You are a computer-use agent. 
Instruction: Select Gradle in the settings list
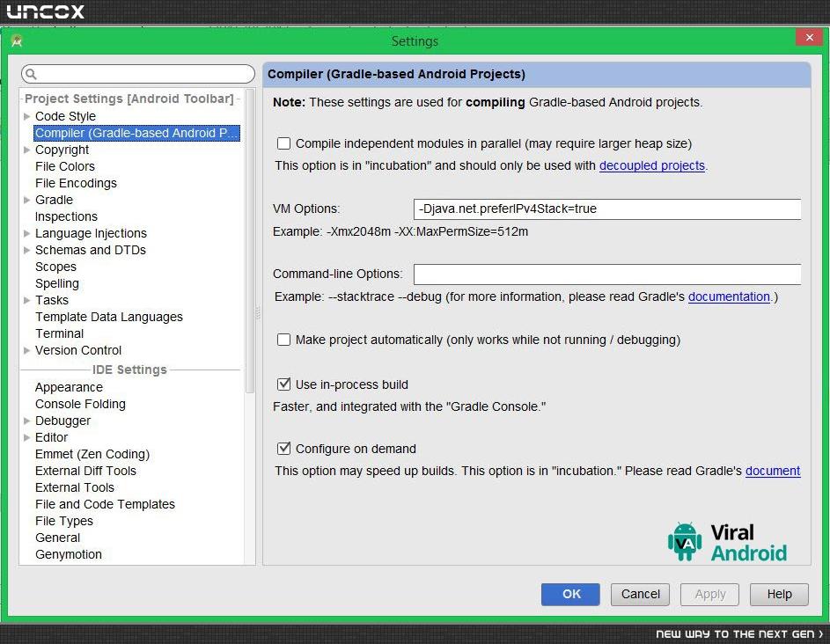[54, 200]
